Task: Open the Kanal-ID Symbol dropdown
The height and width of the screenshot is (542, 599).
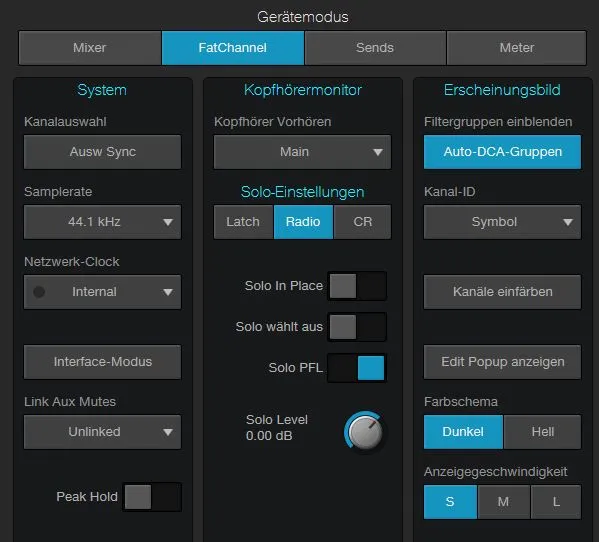Action: click(x=502, y=222)
